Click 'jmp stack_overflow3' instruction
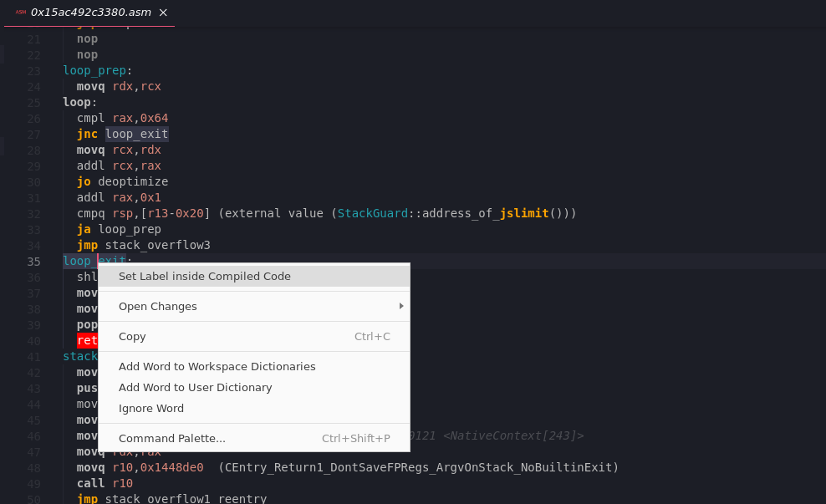 (x=143, y=245)
